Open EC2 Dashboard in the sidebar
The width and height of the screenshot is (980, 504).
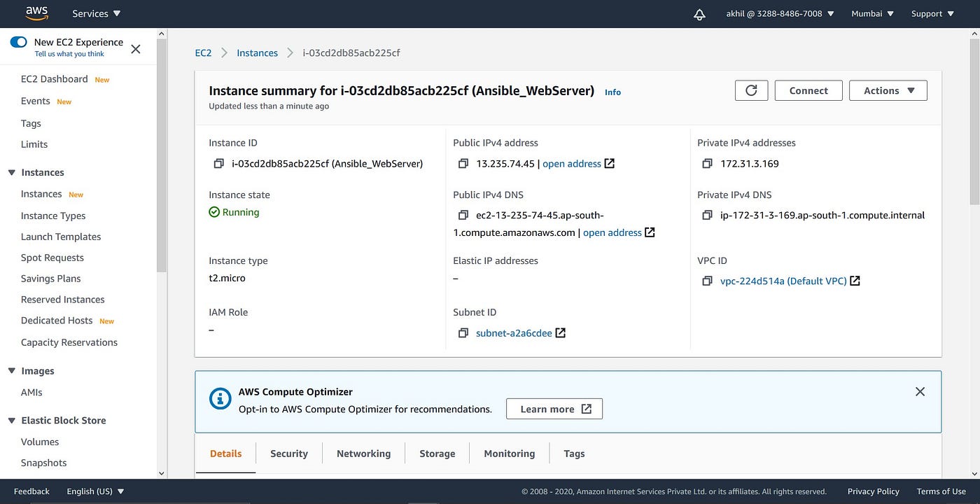pyautogui.click(x=54, y=79)
